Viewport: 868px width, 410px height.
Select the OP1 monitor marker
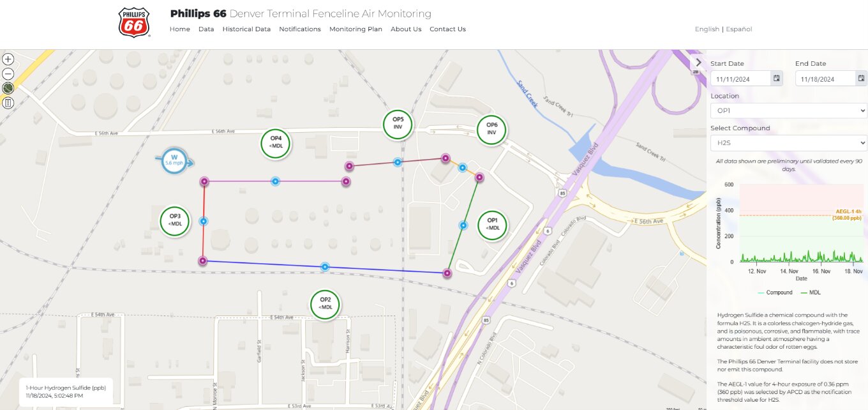point(491,225)
